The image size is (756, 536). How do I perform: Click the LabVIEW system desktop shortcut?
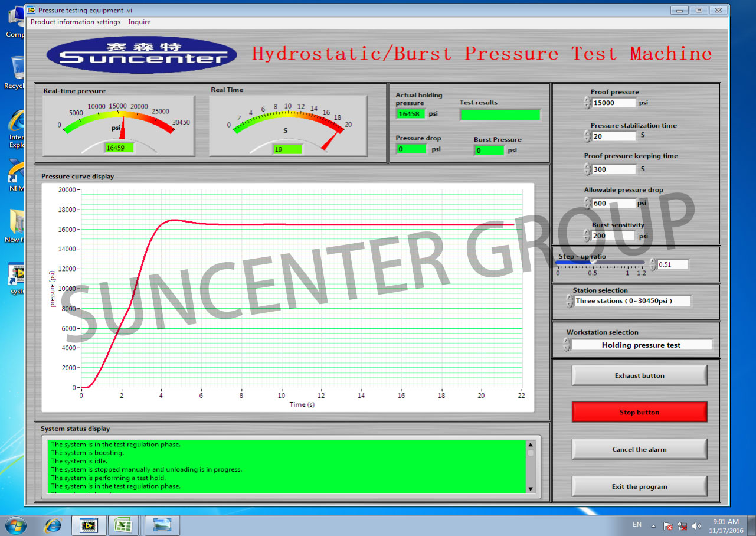[17, 278]
